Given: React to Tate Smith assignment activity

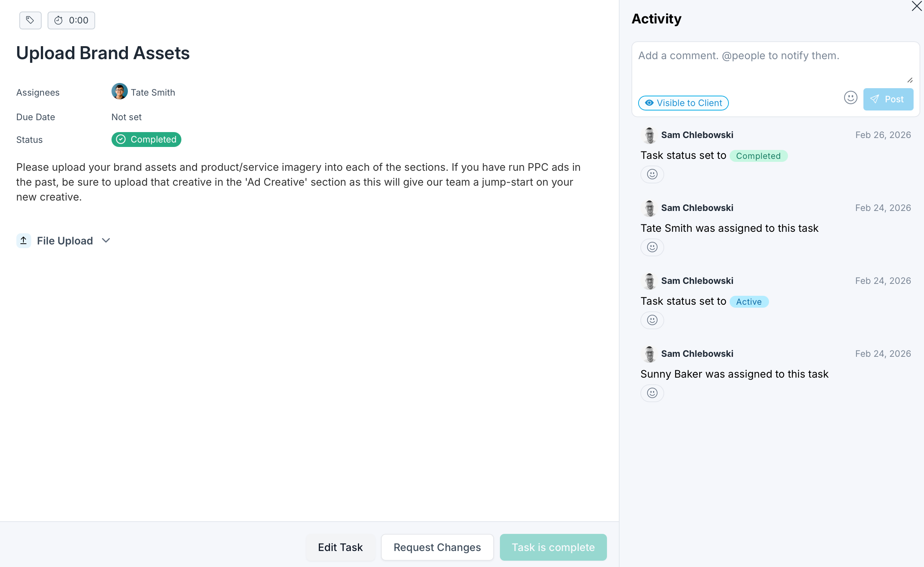Looking at the screenshot, I should pos(652,247).
